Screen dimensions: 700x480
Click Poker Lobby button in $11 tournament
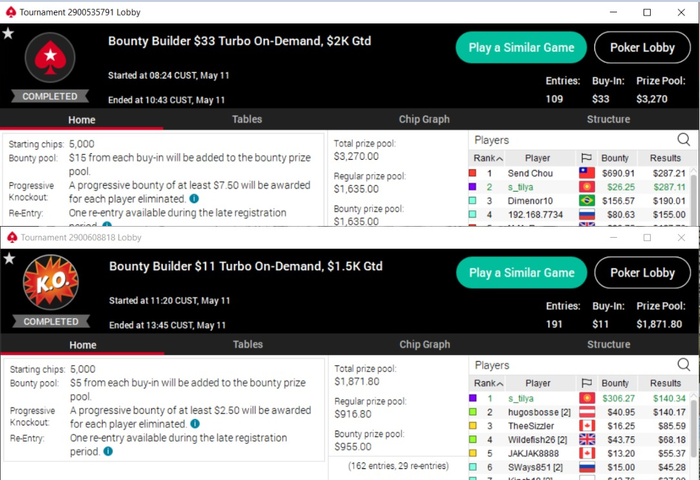pyautogui.click(x=642, y=272)
